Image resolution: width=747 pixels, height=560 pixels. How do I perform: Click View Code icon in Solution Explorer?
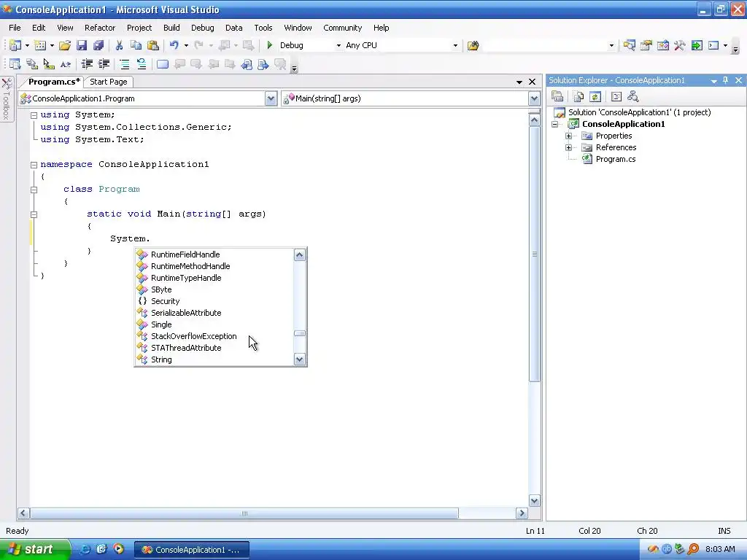point(616,97)
